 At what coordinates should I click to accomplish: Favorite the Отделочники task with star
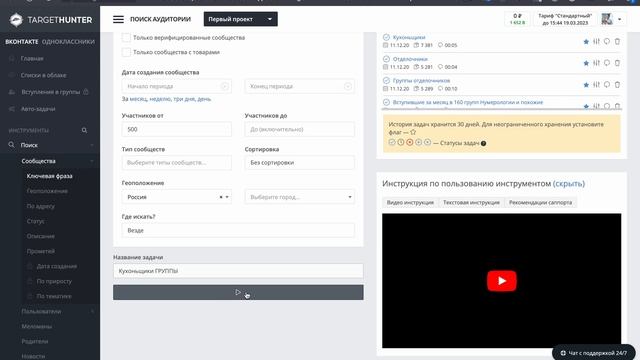pyautogui.click(x=586, y=63)
